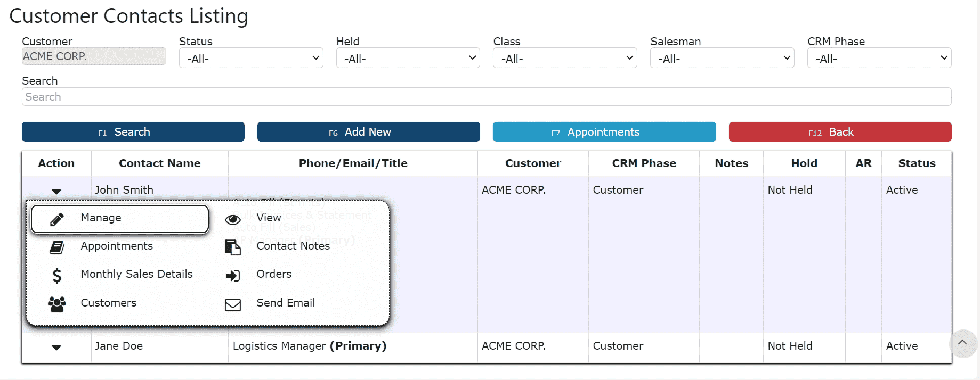Click the pencil icon next to Manage

(57, 219)
